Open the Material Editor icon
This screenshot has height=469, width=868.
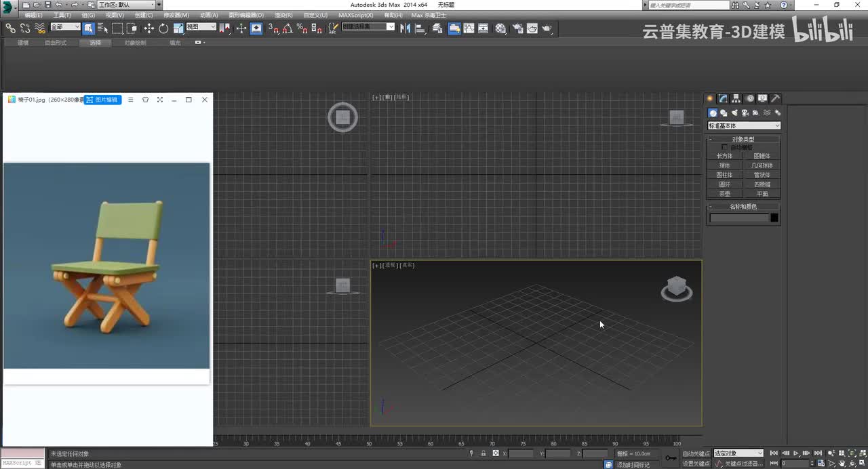pyautogui.click(x=500, y=28)
